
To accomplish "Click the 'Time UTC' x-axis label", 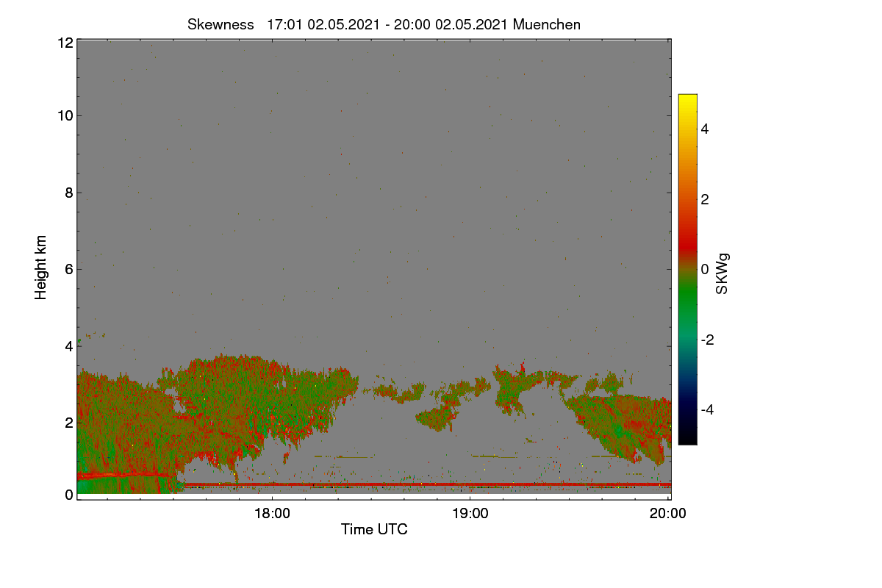I will pyautogui.click(x=374, y=529).
